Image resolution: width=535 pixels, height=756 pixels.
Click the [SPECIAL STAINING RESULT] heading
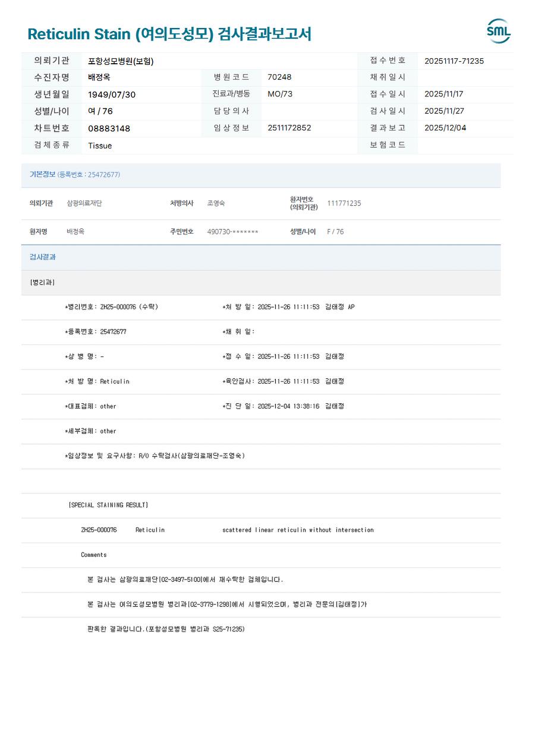point(108,505)
